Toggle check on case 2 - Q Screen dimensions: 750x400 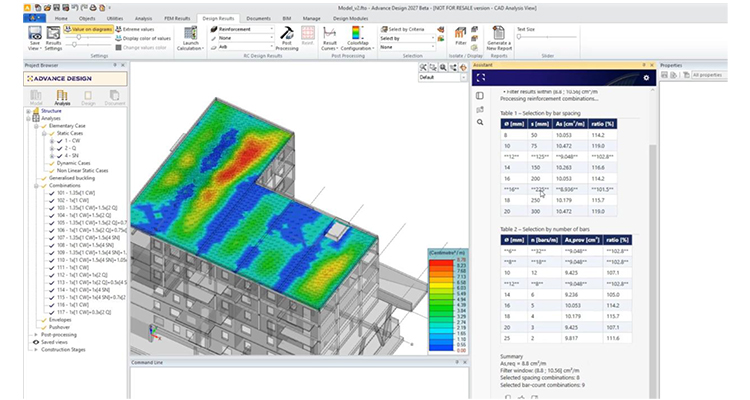tap(60, 148)
